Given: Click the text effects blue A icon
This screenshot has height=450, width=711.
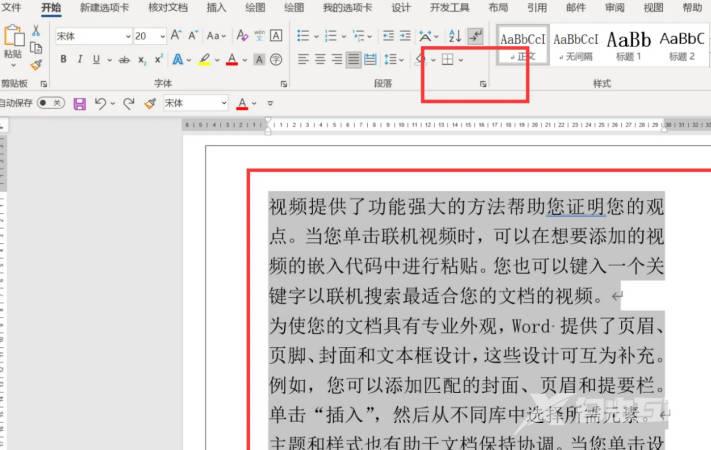Looking at the screenshot, I should coord(178,59).
